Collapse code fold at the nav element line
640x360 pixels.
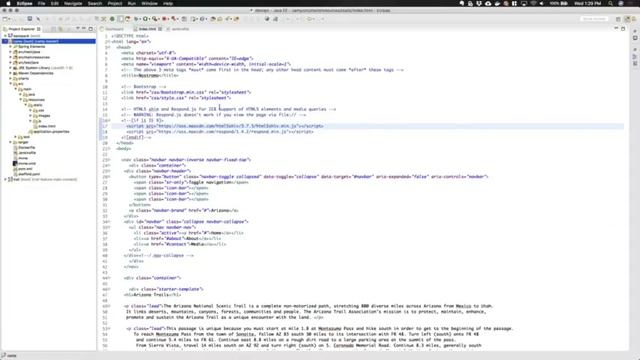tap(109, 160)
